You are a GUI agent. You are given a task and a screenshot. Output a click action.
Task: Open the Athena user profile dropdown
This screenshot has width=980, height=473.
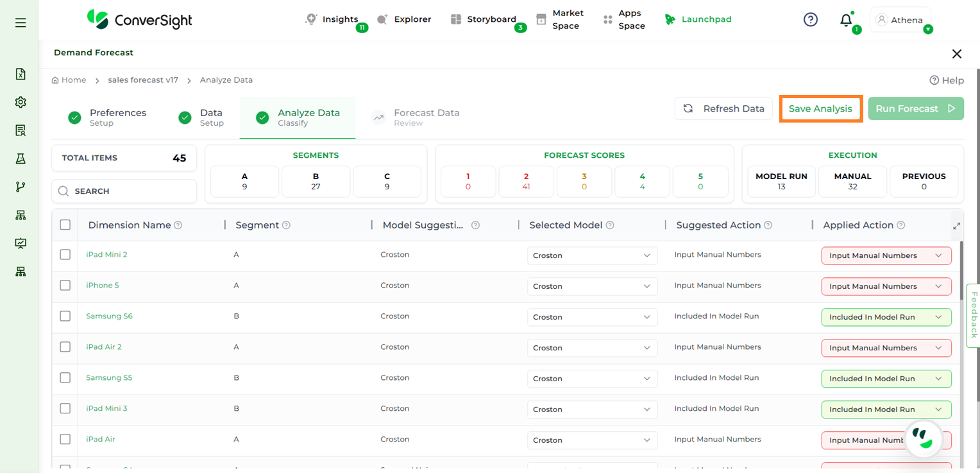click(x=900, y=21)
